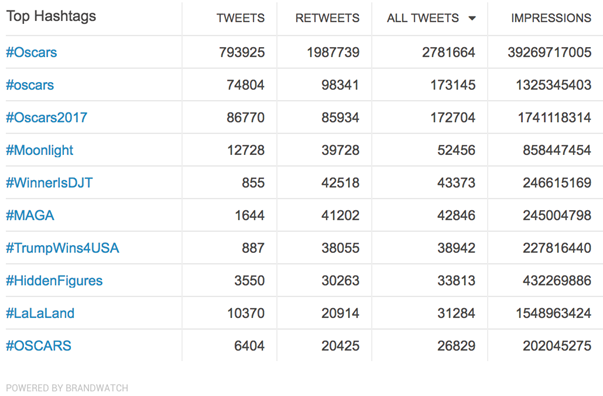Open the #MAGA hashtag link
This screenshot has width=603, height=396.
tap(30, 215)
